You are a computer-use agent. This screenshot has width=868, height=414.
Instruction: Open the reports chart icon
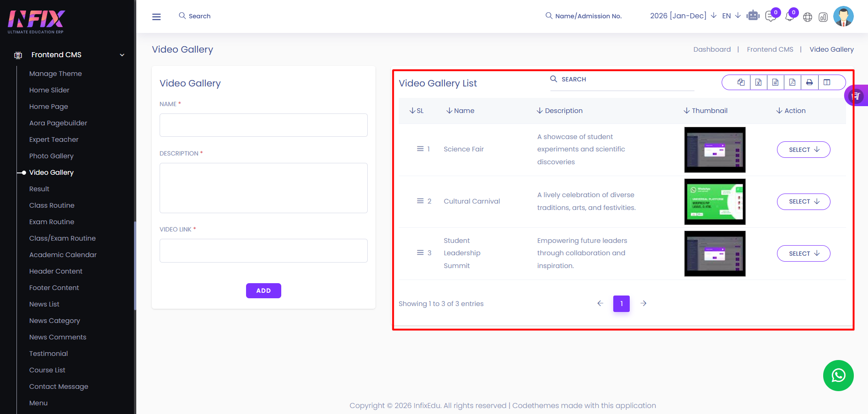click(823, 17)
